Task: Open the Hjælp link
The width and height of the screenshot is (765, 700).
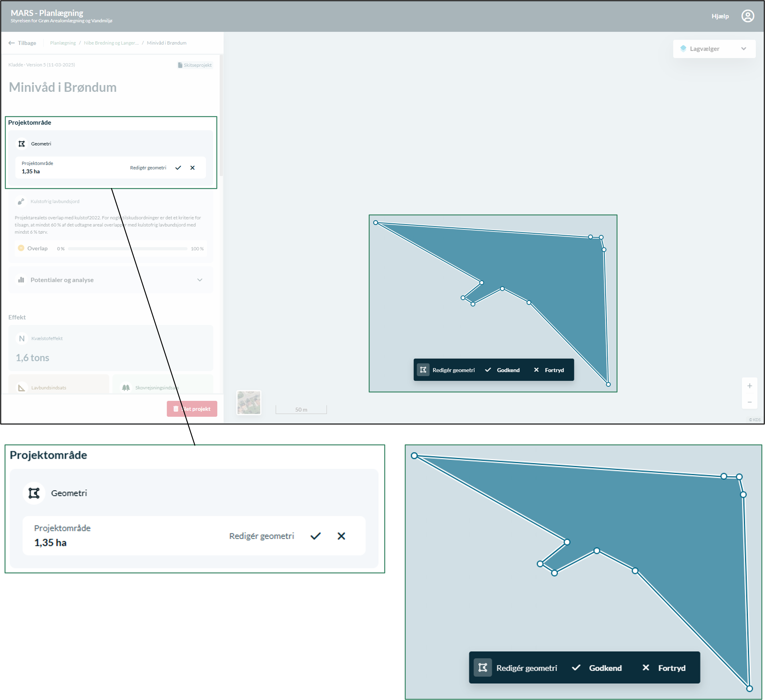Action: 720,16
